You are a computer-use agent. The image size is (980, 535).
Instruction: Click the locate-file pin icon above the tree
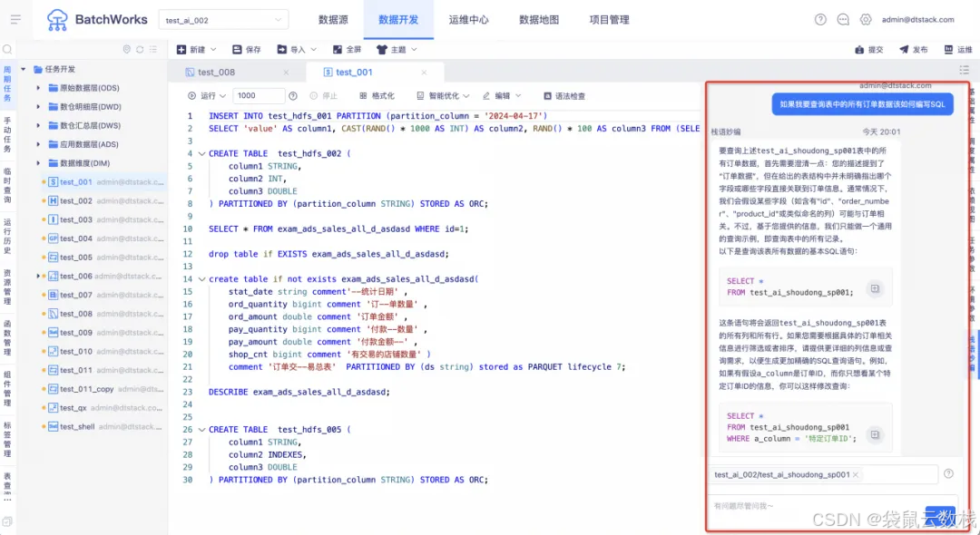pos(127,51)
